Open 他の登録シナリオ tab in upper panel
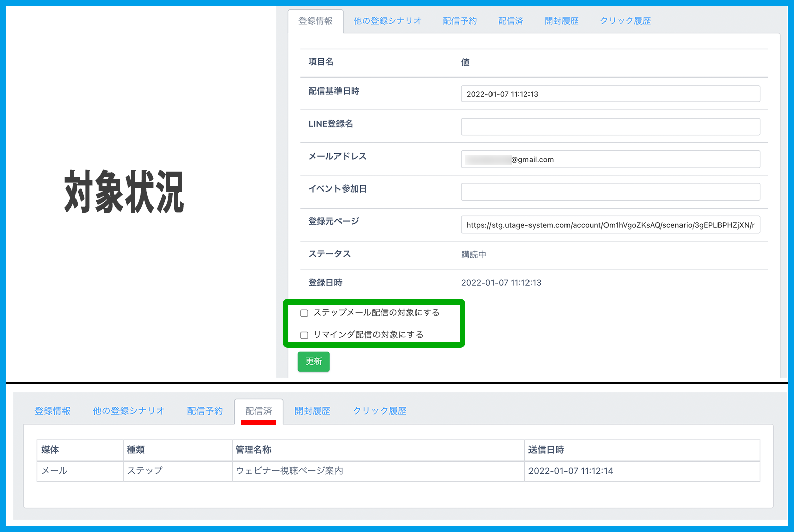 pos(387,21)
